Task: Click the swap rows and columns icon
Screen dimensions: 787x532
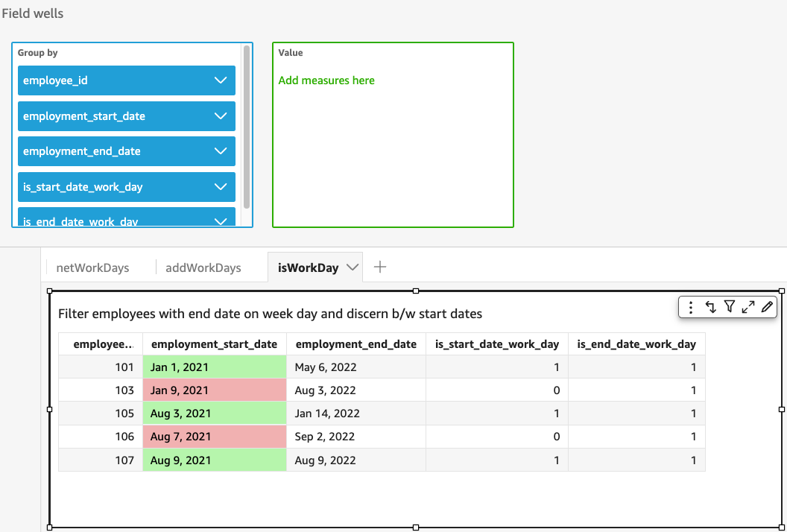Action: point(710,307)
